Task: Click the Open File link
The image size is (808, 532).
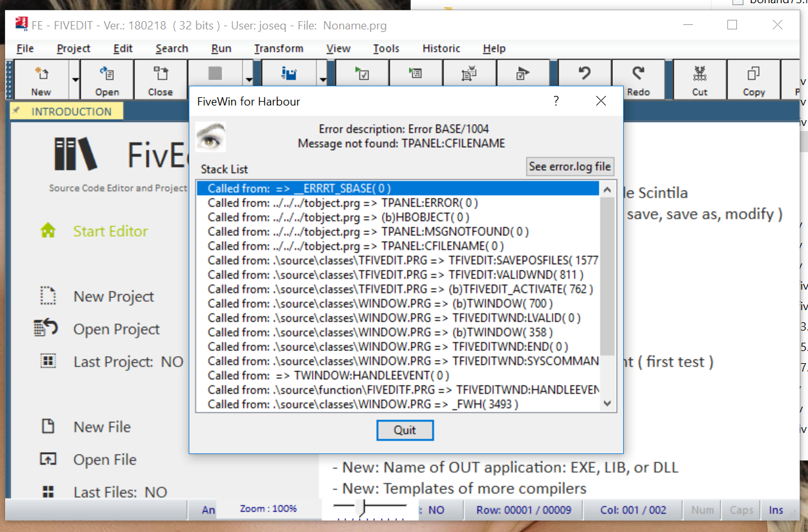Action: pos(105,460)
